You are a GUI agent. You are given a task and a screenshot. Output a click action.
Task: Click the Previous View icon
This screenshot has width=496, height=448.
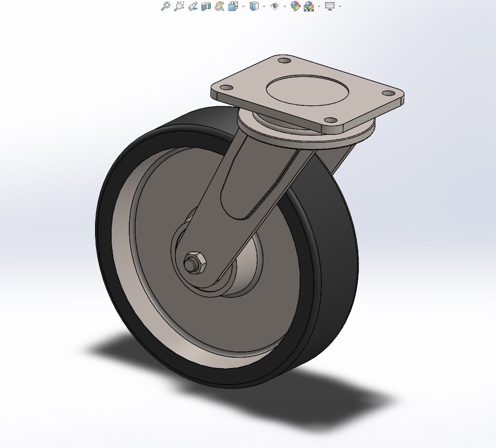pos(193,7)
